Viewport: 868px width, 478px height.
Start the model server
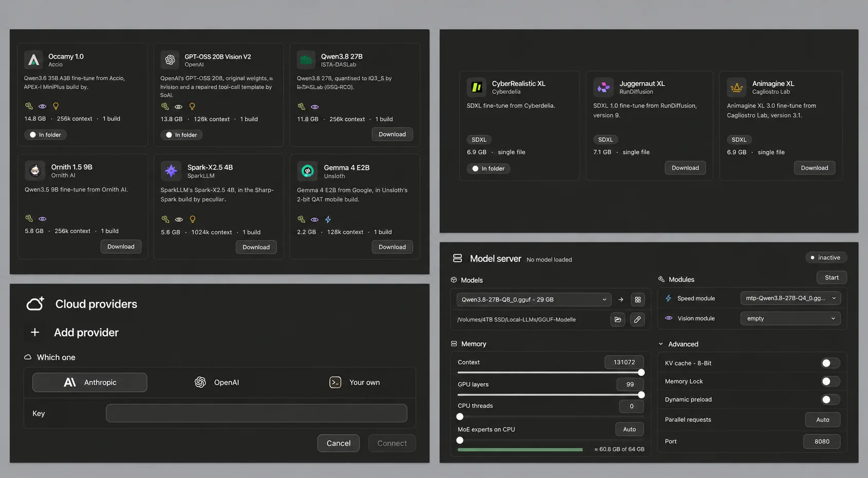(832, 277)
